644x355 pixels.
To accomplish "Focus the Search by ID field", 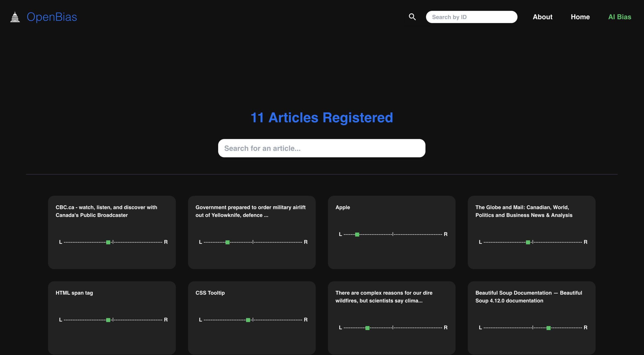I will click(471, 17).
